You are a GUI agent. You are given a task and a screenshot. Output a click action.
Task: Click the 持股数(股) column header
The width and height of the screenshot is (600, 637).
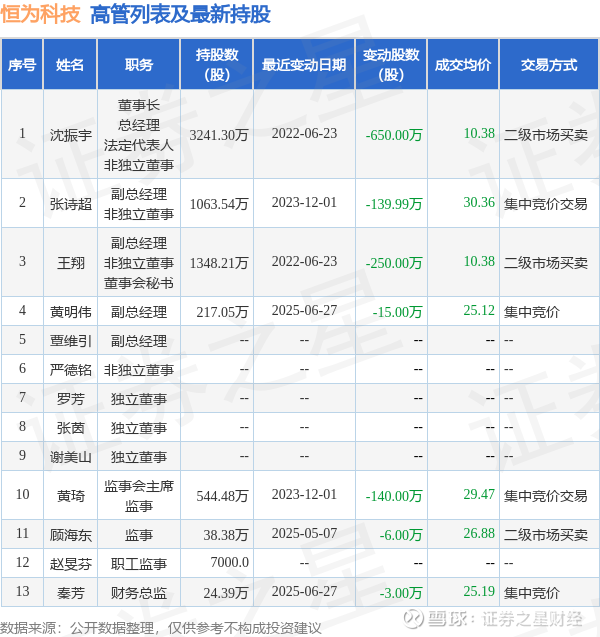pyautogui.click(x=217, y=65)
